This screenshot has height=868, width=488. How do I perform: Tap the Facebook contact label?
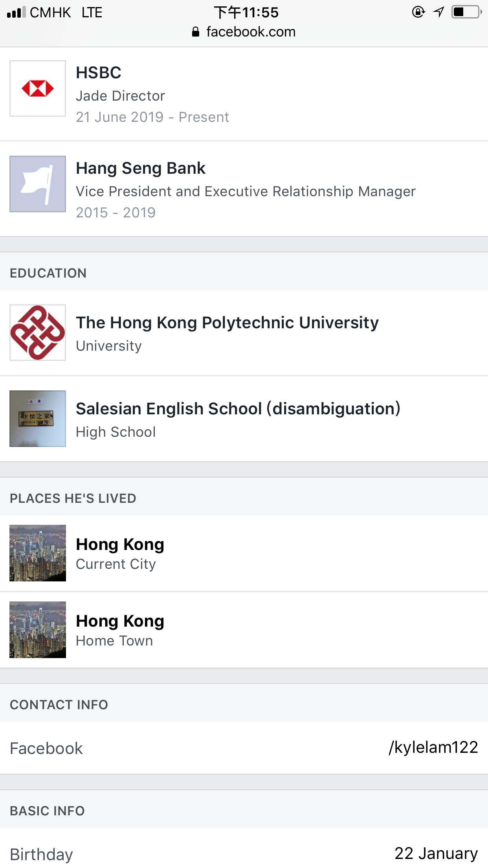[x=46, y=748]
